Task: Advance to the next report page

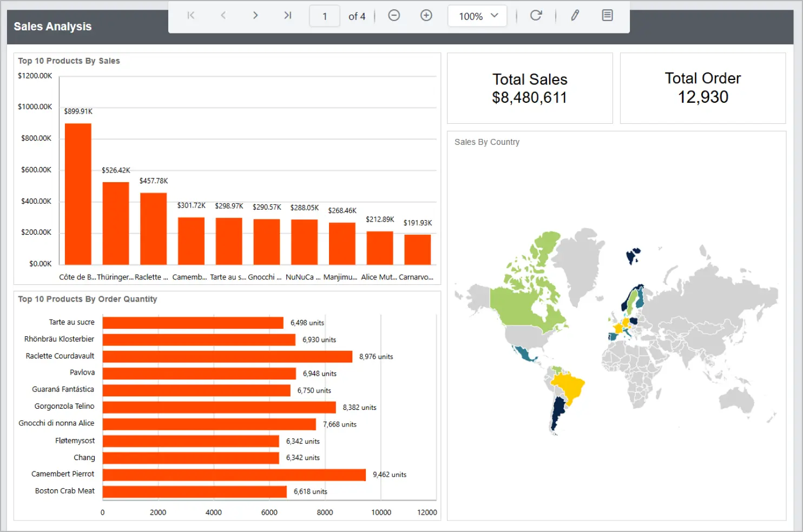Action: [x=255, y=16]
